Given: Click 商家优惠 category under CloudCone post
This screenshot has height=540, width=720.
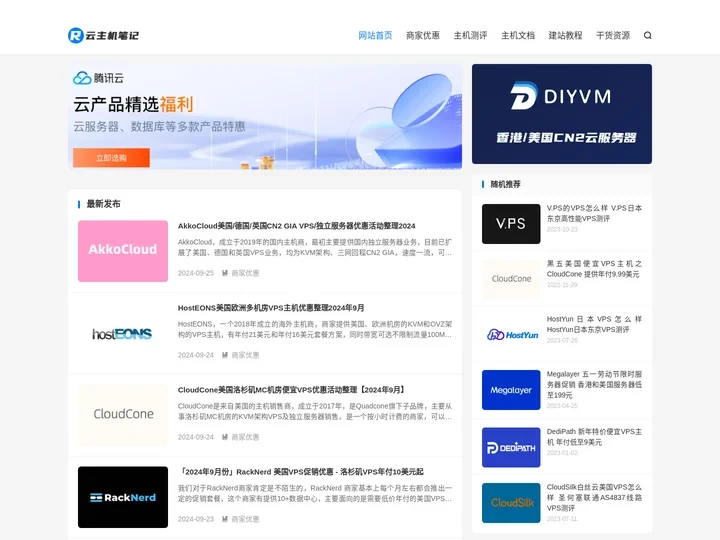Looking at the screenshot, I should [x=245, y=437].
